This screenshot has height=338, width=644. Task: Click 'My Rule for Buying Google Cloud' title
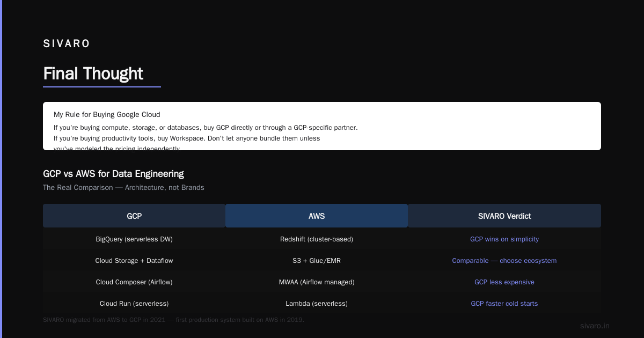point(107,114)
